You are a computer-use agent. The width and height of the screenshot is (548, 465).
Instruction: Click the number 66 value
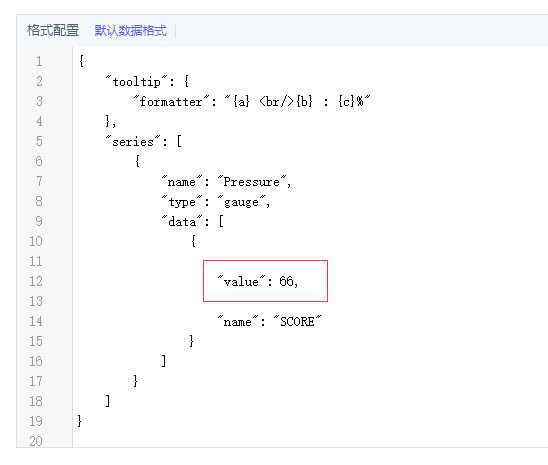286,281
